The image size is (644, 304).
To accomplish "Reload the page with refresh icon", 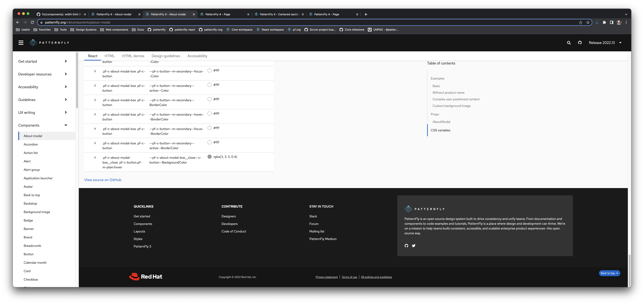I will (x=32, y=22).
